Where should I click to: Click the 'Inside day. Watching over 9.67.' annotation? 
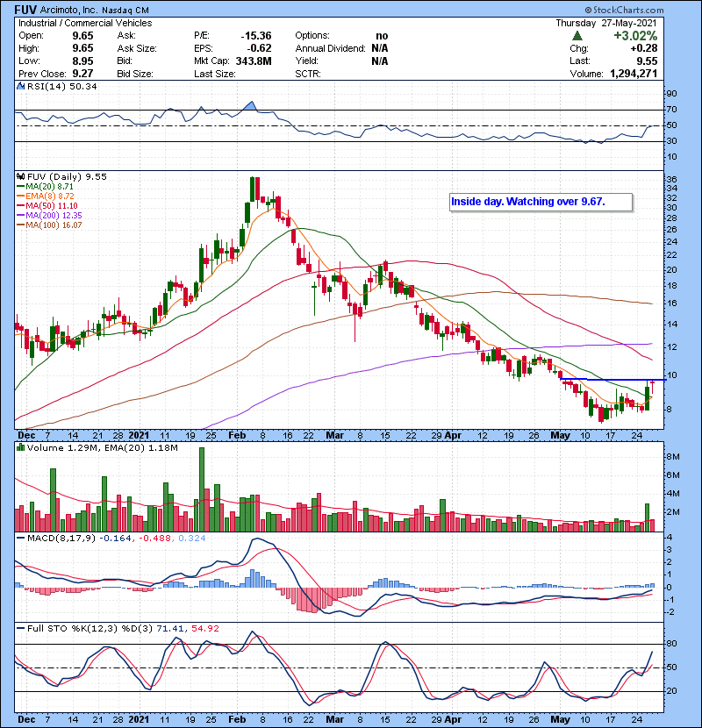[541, 202]
